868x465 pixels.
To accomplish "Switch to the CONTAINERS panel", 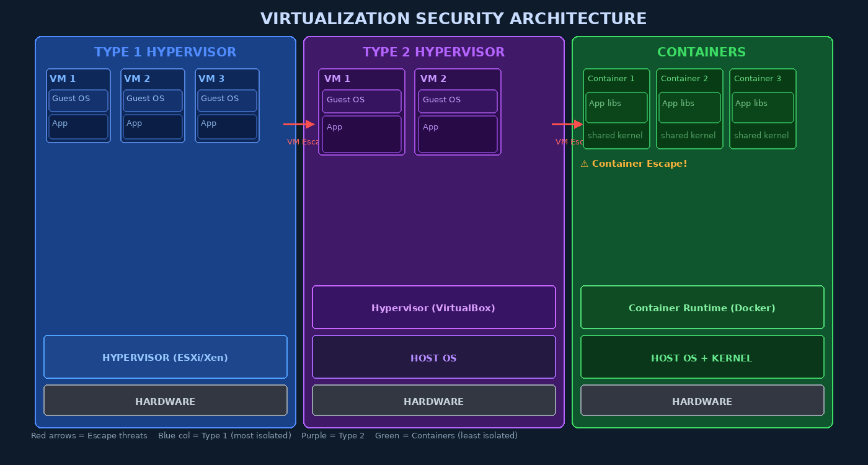I will [x=701, y=51].
